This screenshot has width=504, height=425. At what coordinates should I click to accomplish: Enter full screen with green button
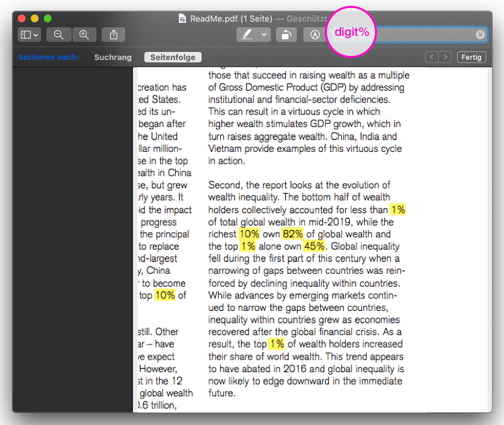pos(48,18)
